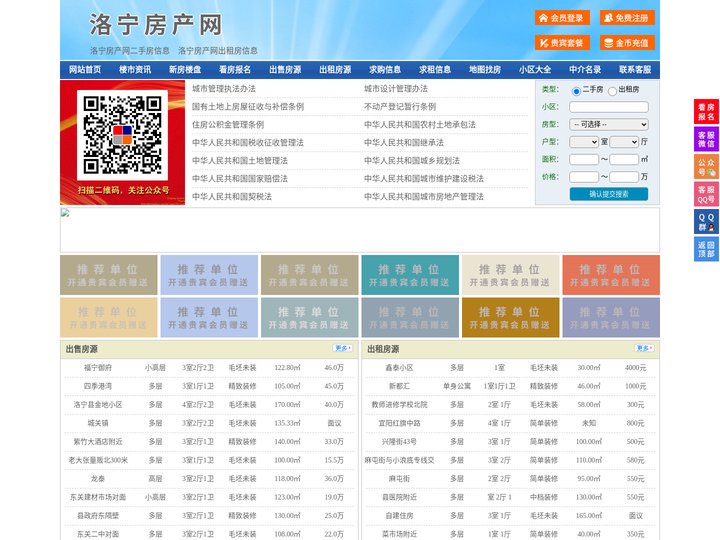The image size is (720, 540).
Task: Open 新房楼盘 navigation item
Action: (x=185, y=70)
